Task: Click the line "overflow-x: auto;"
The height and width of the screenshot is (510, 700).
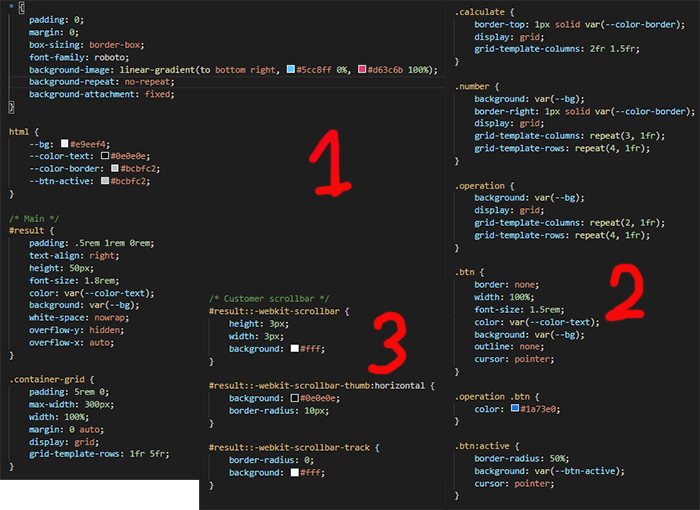Action: 71,343
